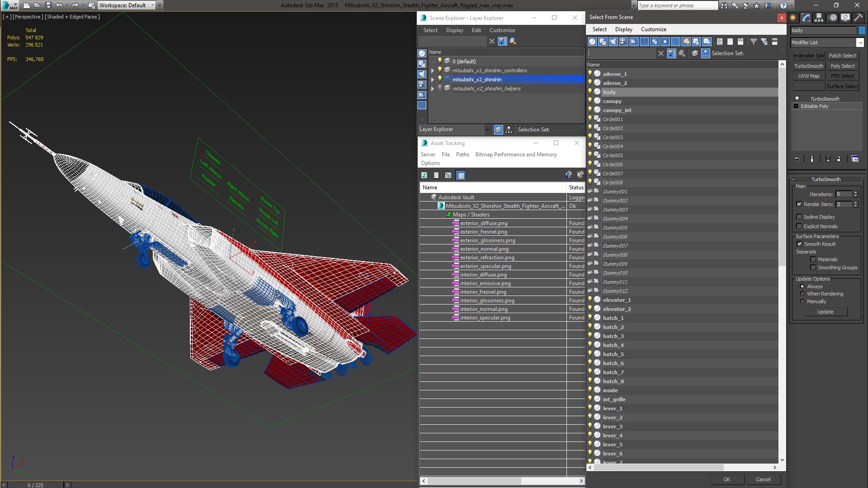This screenshot has width=868, height=488.
Task: Toggle Display Space Warps filter in Select From Scene
Action: pyautogui.click(x=644, y=42)
